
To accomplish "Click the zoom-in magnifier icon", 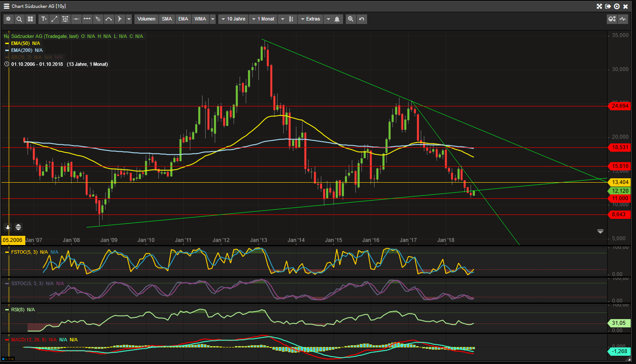I will tap(351, 19).
